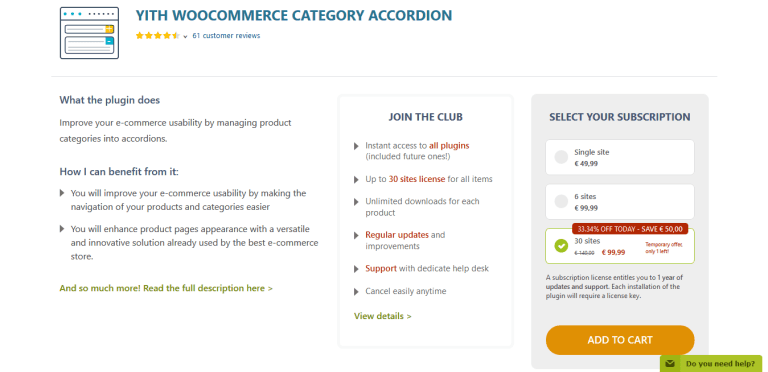This screenshot has height=372, width=768.
Task: Open the View details link
Action: coord(383,316)
